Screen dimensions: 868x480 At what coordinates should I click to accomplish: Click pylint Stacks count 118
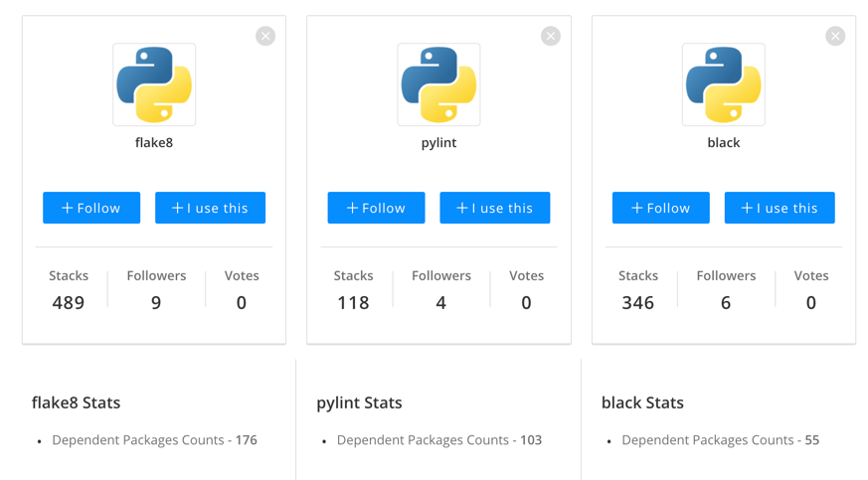click(353, 303)
